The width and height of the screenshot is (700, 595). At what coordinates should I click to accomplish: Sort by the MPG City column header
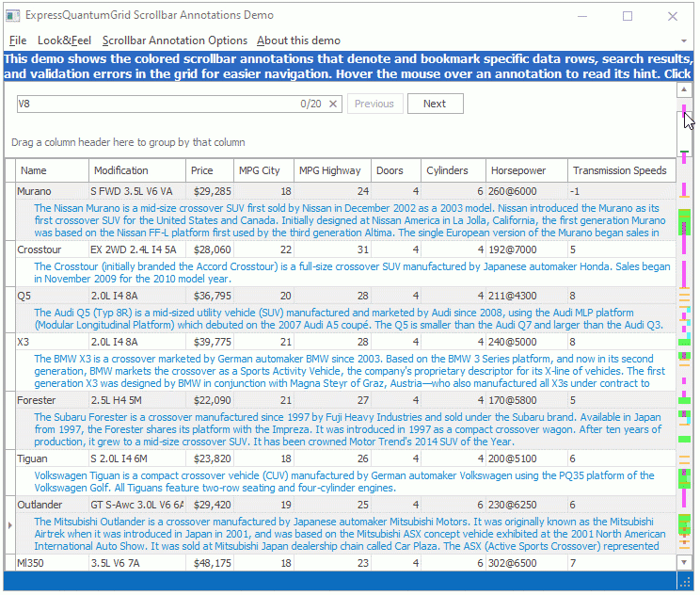[x=263, y=170]
